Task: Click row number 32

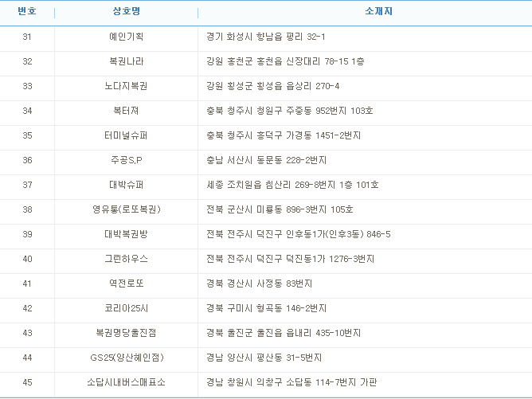Action: (27, 61)
